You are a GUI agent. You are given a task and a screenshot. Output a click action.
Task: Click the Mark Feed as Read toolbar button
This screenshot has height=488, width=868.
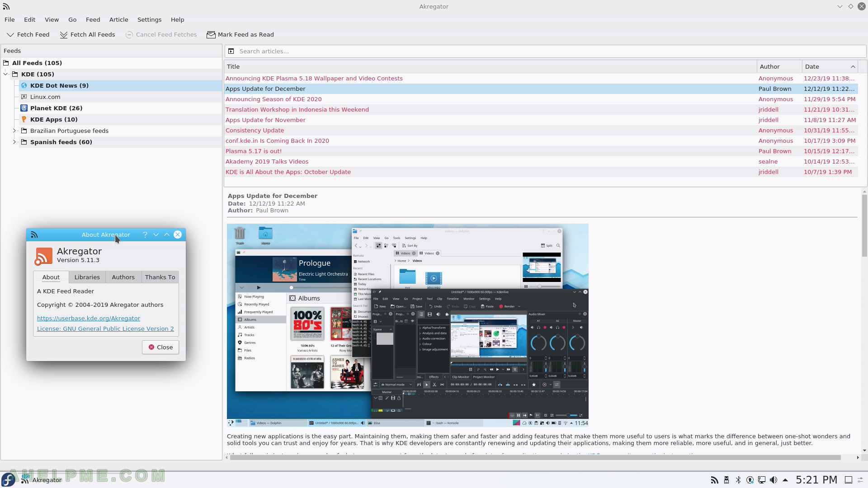pyautogui.click(x=240, y=34)
